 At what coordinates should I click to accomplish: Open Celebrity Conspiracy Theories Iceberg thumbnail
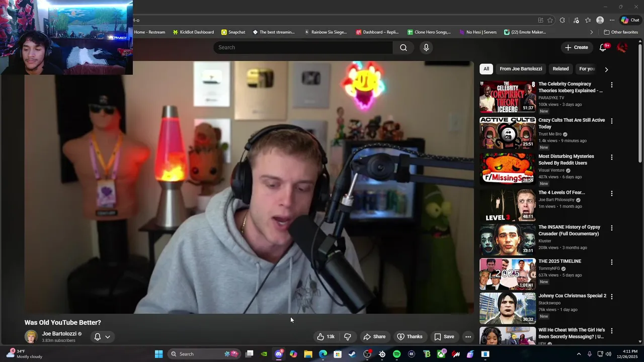507,97
